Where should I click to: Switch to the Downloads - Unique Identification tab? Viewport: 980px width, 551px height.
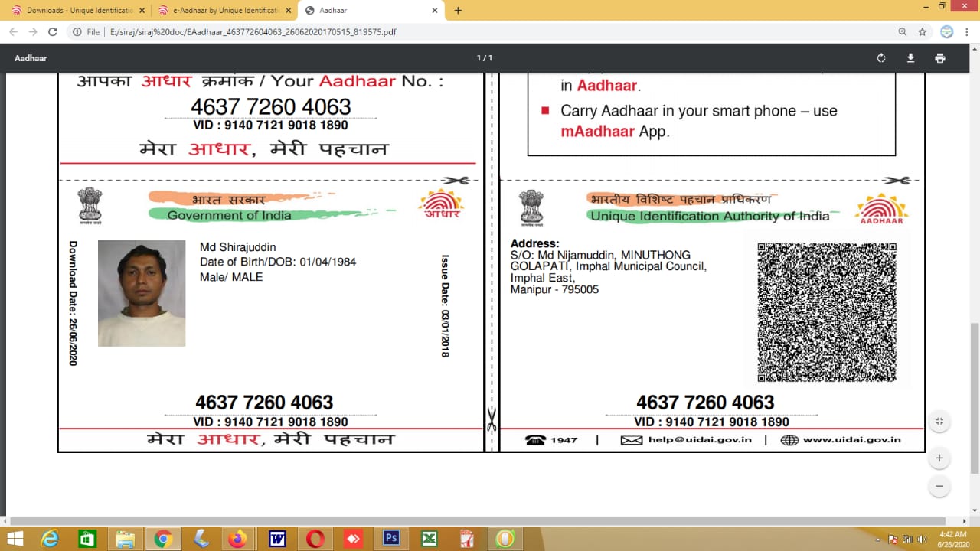[77, 11]
